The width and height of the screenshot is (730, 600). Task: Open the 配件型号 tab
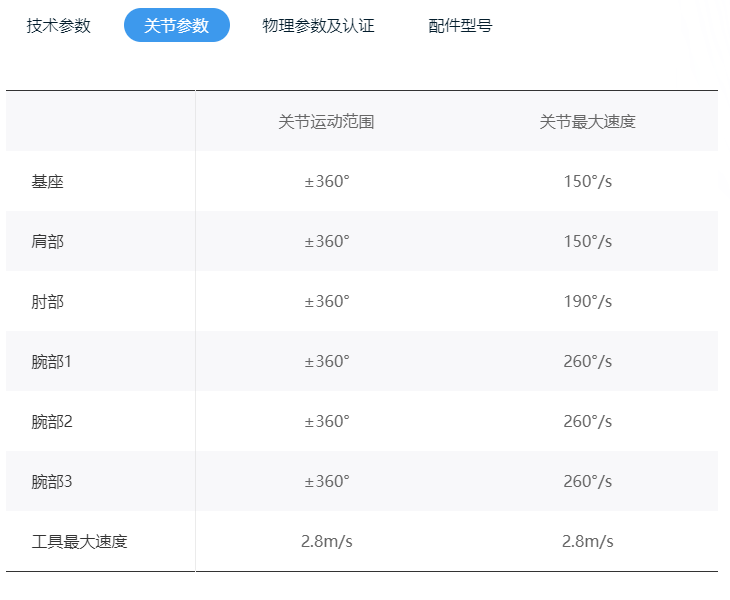coord(460,26)
